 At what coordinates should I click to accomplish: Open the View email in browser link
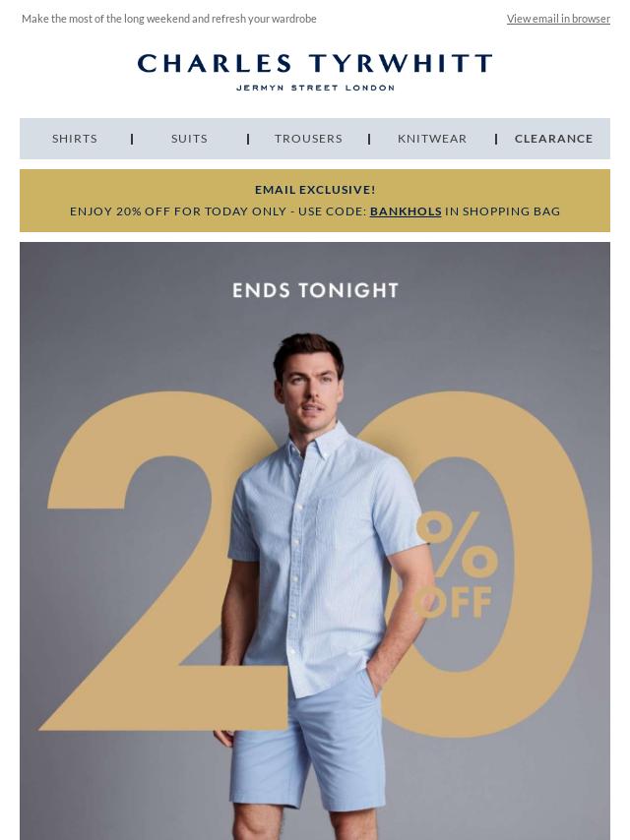(558, 19)
